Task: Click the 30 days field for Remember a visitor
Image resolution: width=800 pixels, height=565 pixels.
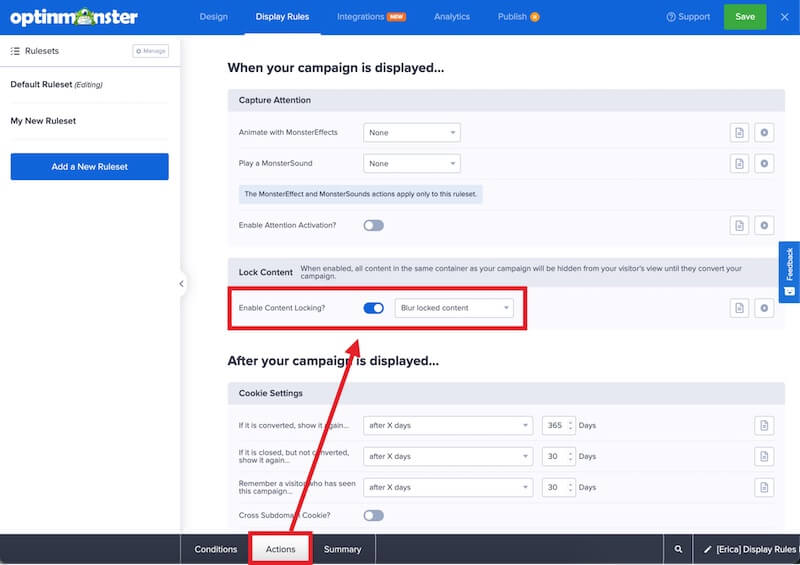Action: [559, 487]
